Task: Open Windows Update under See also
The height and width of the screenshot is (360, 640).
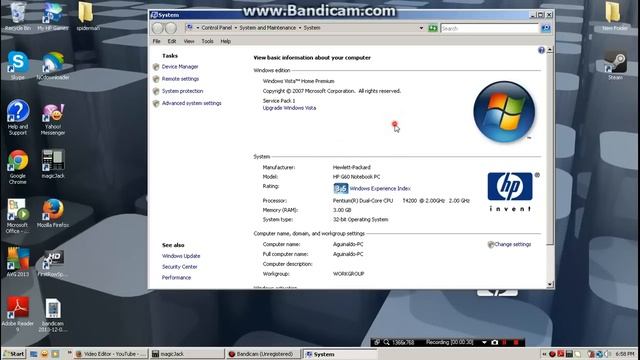Action: [x=181, y=256]
